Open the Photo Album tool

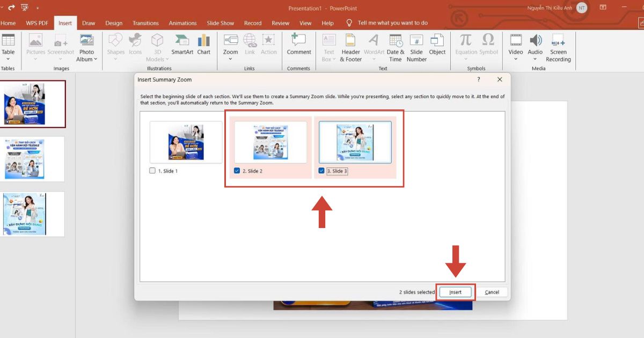tap(87, 47)
